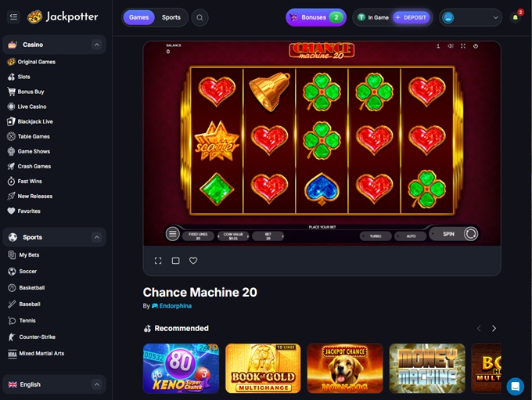532x400 pixels.
Task: Open the Book of Gold Multichance thumbnail
Action: [x=263, y=369]
